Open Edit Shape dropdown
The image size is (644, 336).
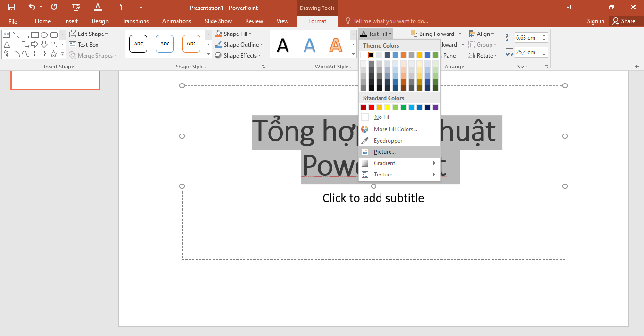(x=89, y=34)
